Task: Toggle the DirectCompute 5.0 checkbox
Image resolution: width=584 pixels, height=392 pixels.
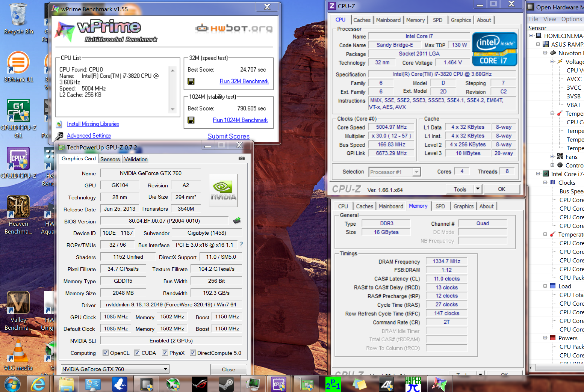Action: coord(193,353)
